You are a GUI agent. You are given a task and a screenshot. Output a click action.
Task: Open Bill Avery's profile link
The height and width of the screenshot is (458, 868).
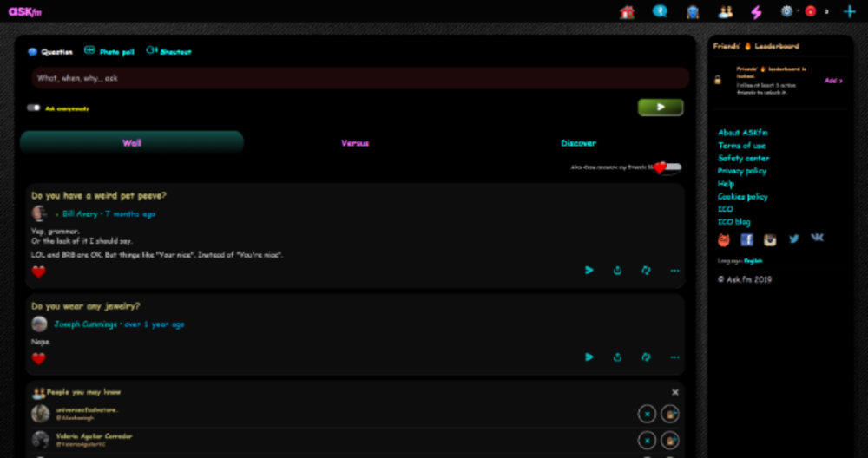tap(80, 213)
